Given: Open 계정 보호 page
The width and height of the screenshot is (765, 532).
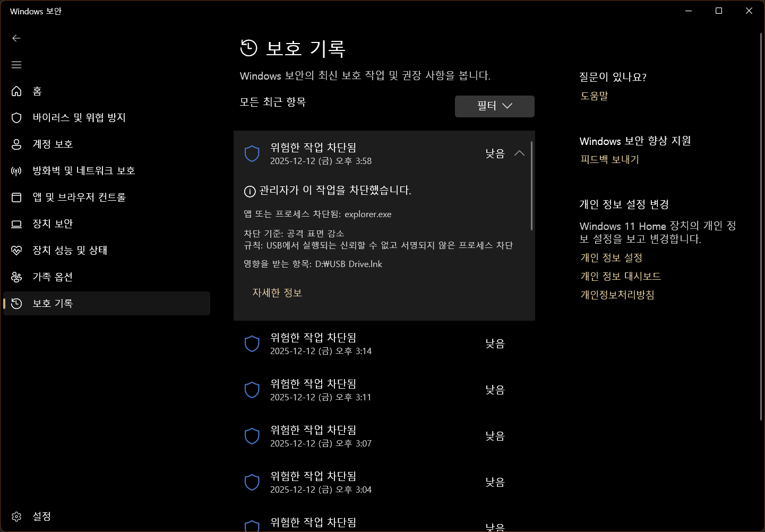Looking at the screenshot, I should click(107, 144).
